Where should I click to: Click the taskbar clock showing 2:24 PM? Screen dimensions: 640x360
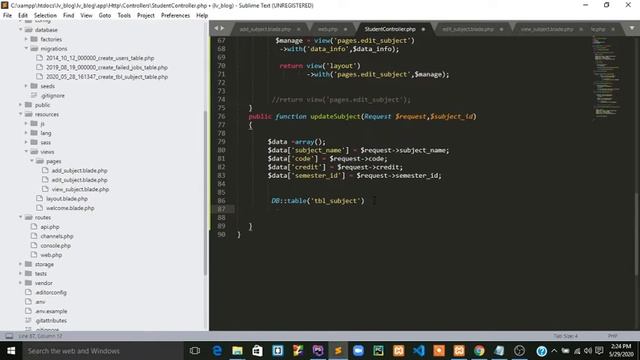coord(621,350)
